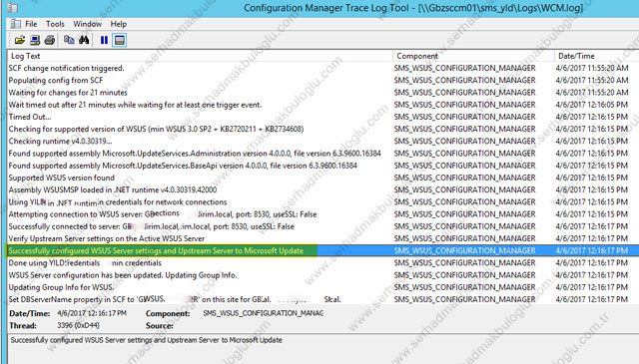This screenshot has width=639, height=364.
Task: Click the Component cell of the 'Timed Out...' row
Action: tap(464, 117)
